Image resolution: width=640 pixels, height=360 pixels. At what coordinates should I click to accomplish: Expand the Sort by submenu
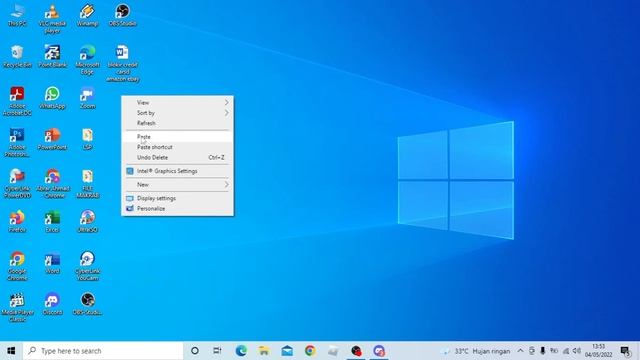pos(178,113)
